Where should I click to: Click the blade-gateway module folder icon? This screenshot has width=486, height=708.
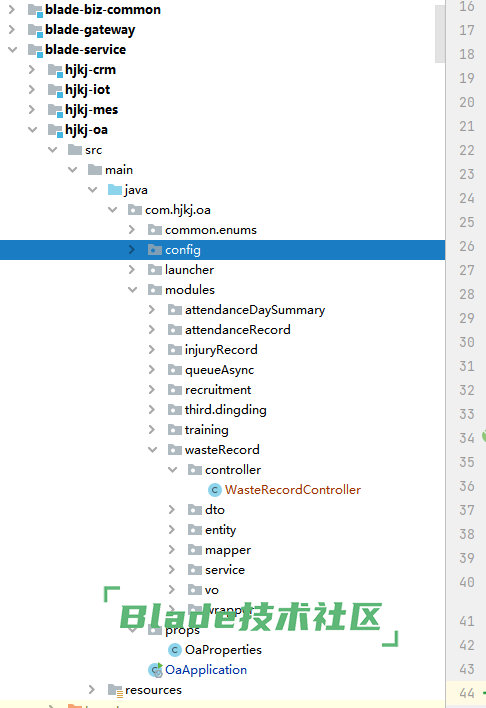pyautogui.click(x=35, y=30)
